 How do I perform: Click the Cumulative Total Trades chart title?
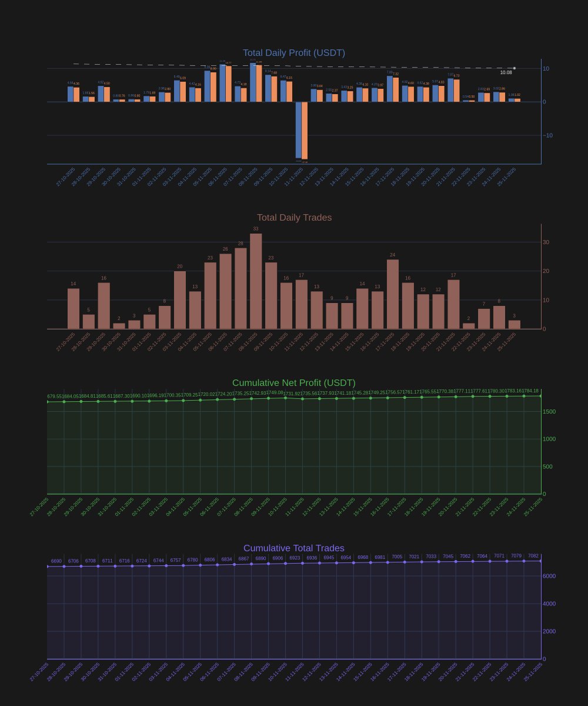294,547
